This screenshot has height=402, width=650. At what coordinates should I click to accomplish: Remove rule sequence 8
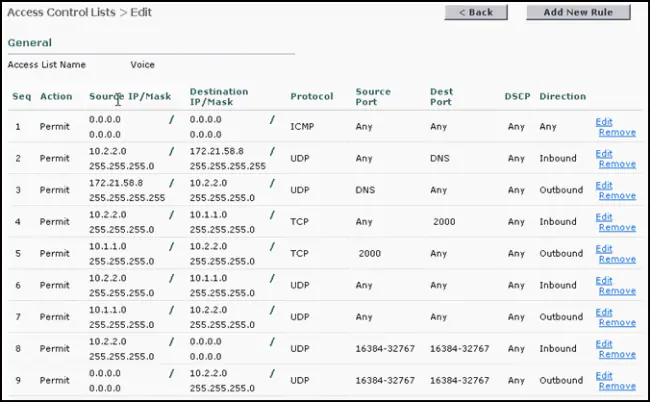point(617,355)
